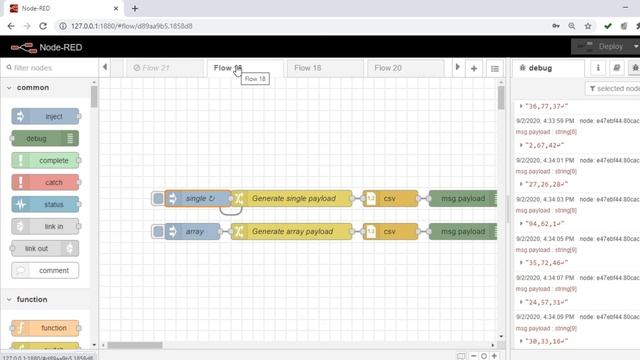Select the status node in palette
The image size is (640, 360).
pos(45,204)
